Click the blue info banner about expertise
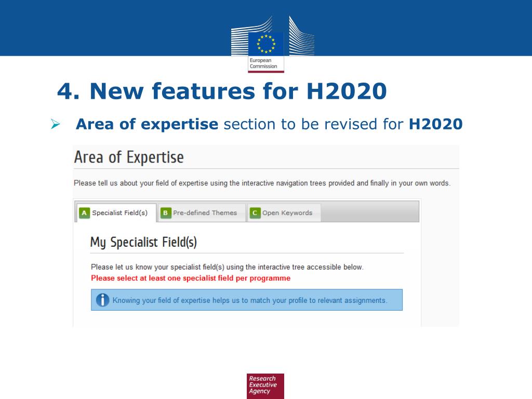 coord(247,300)
